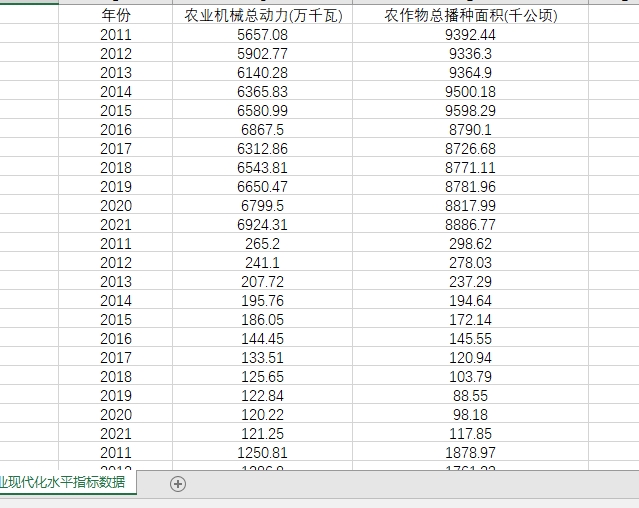Click cell containing 88.55
The height and width of the screenshot is (508, 639).
(x=470, y=396)
